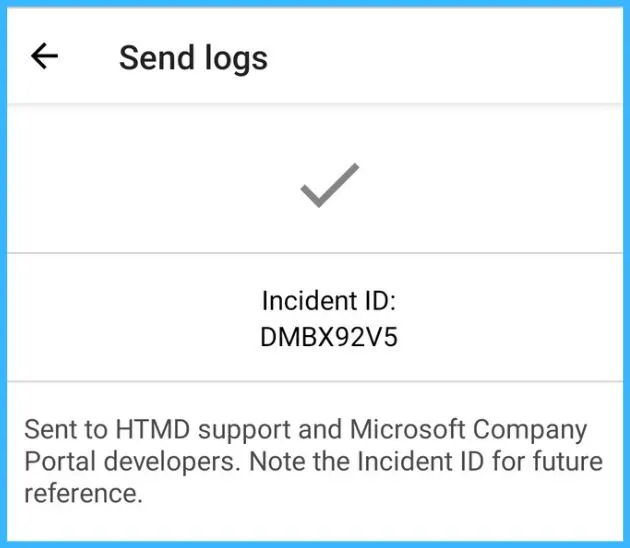
Task: Click the divider line below the incident code
Action: click(x=315, y=381)
